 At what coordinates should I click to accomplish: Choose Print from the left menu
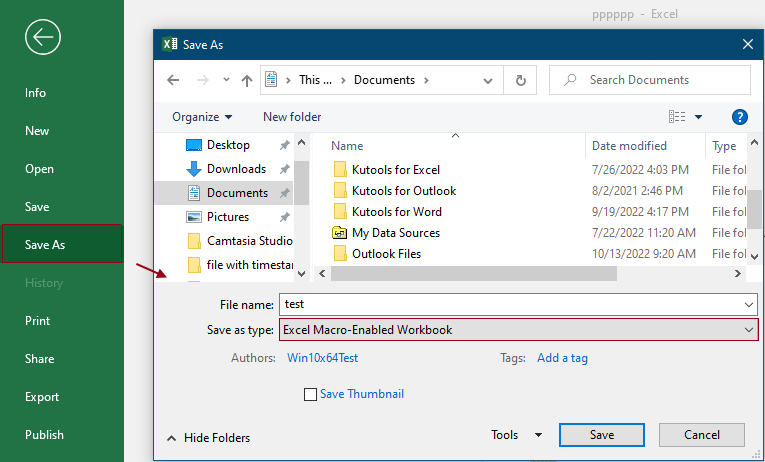tap(38, 321)
